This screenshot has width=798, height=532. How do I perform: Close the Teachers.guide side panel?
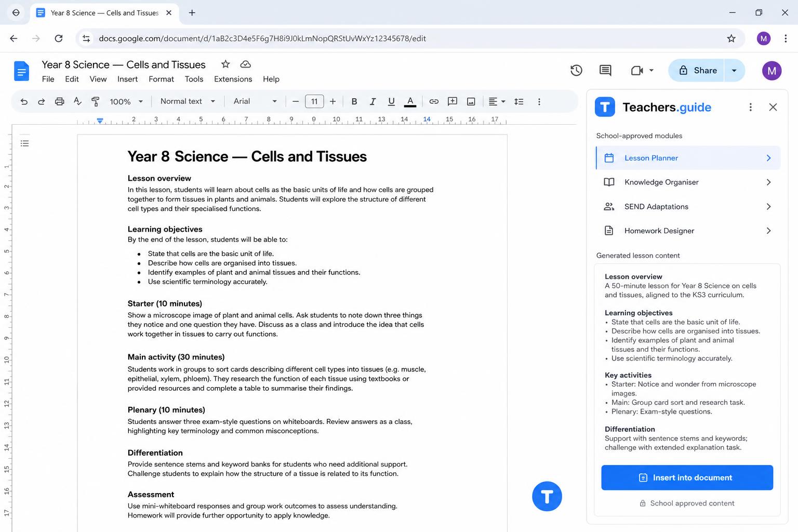coord(773,107)
